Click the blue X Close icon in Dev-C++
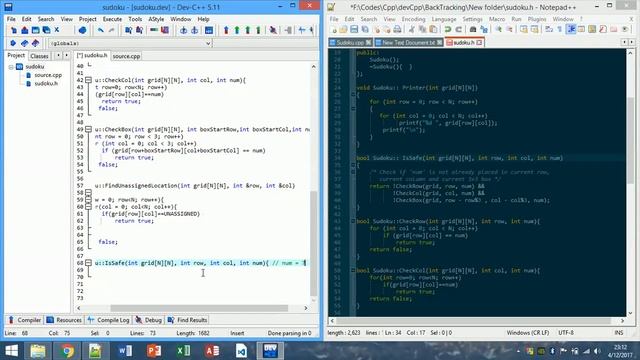The width and height of the screenshot is (640, 360). tap(57, 29)
